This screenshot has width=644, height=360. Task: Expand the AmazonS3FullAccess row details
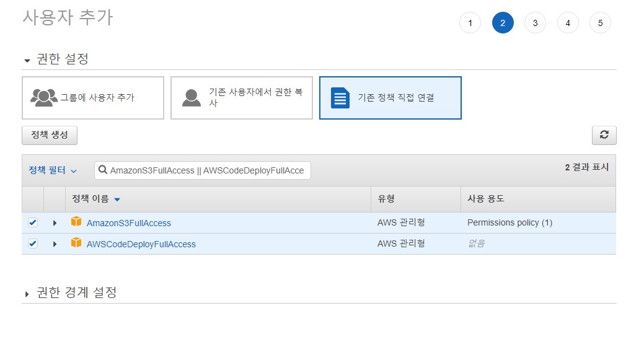(55, 223)
